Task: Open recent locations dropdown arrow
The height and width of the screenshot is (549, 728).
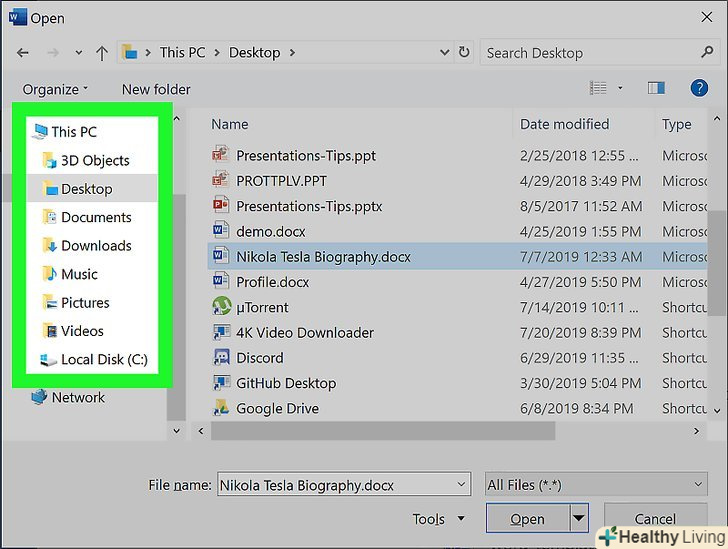Action: click(x=78, y=53)
